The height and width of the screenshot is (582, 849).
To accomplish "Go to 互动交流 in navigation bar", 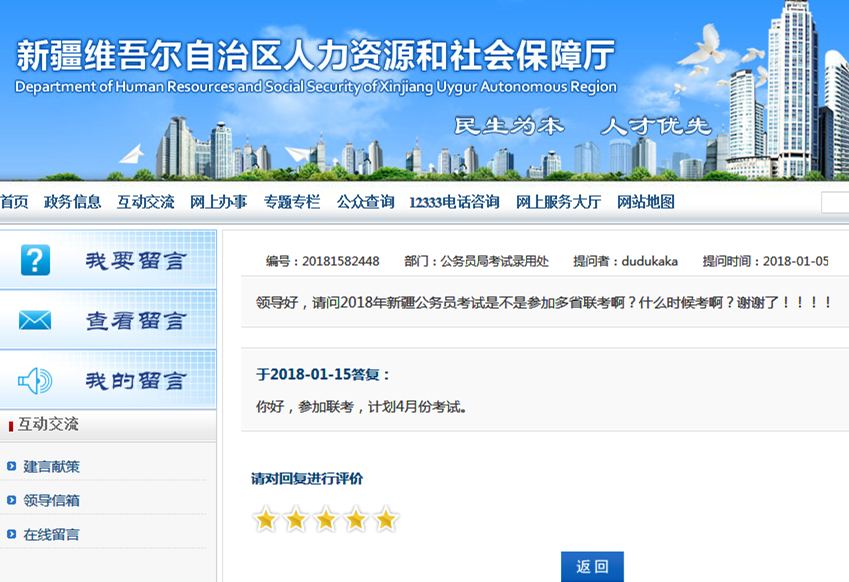I will [x=145, y=202].
